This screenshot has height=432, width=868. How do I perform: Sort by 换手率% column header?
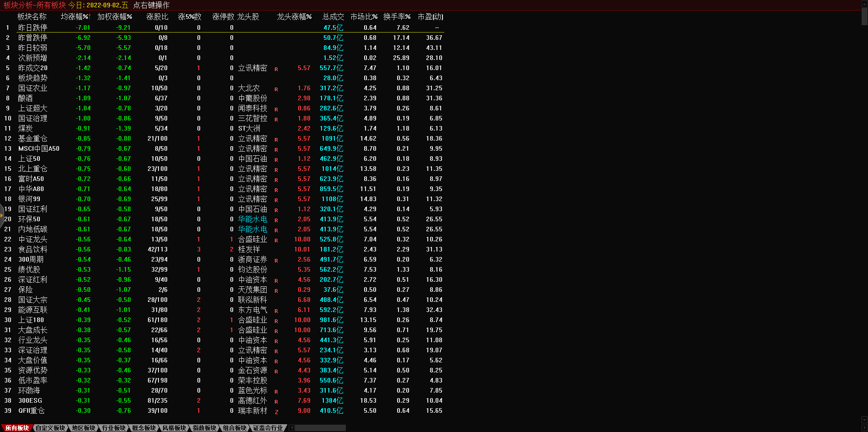397,16
